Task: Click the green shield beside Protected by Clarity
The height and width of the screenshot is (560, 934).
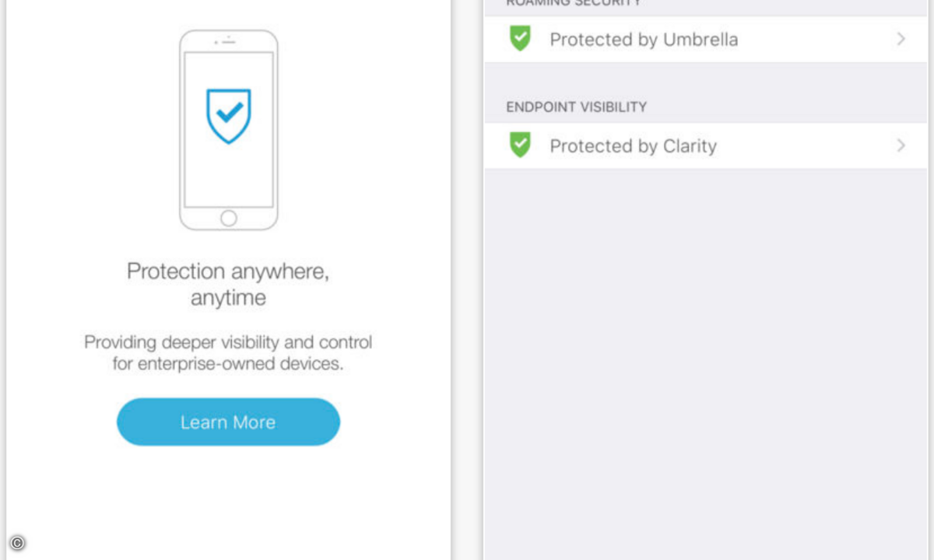Action: click(x=520, y=145)
